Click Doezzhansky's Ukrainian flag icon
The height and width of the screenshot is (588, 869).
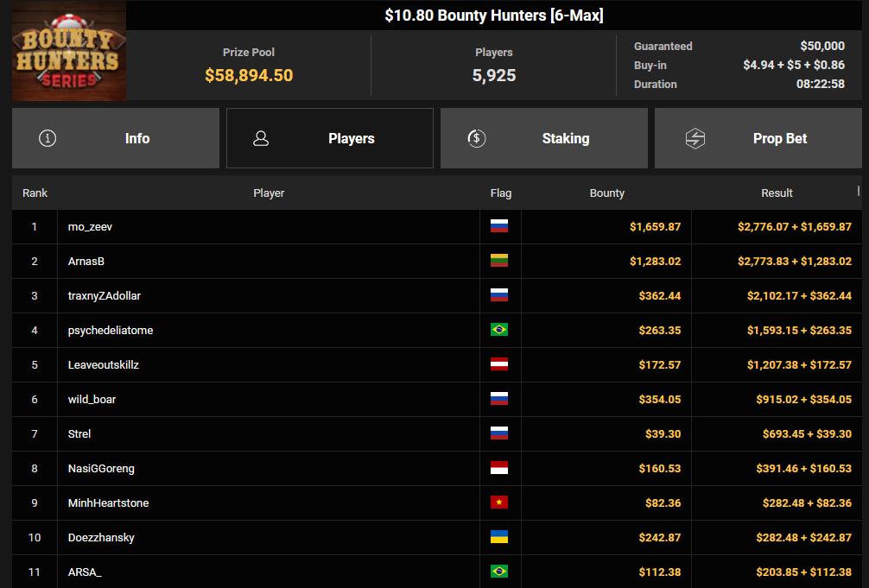(499, 537)
